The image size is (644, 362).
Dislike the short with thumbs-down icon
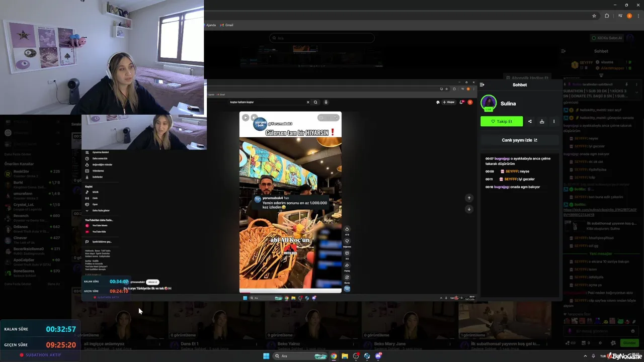pyautogui.click(x=347, y=241)
